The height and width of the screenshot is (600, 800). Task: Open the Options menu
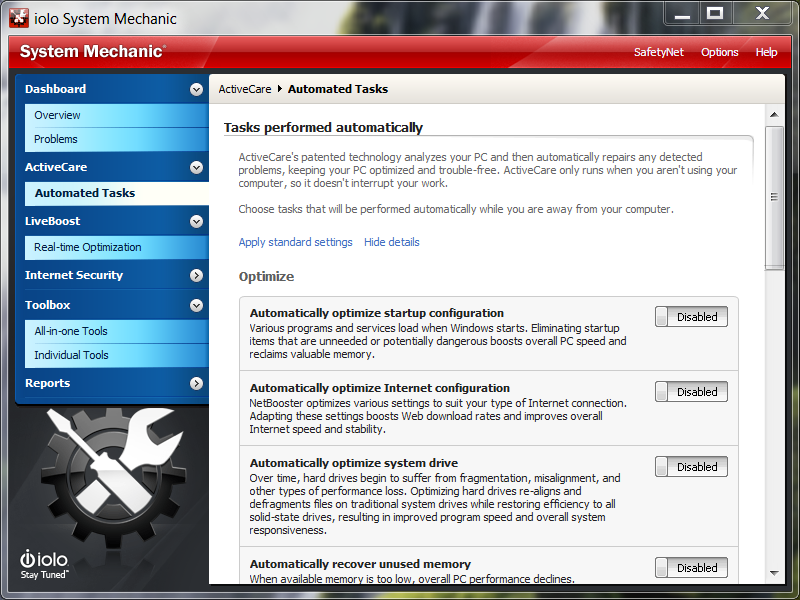coord(719,52)
